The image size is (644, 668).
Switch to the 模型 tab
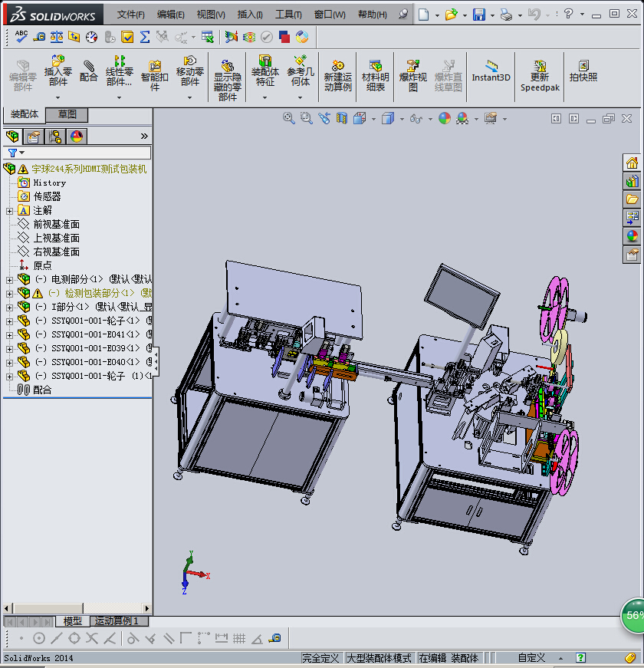(x=72, y=621)
